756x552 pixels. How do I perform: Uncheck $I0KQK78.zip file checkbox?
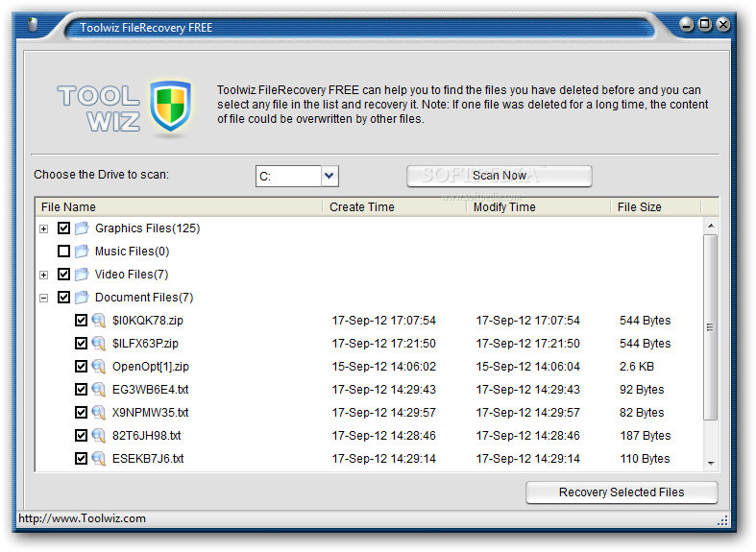pyautogui.click(x=81, y=321)
